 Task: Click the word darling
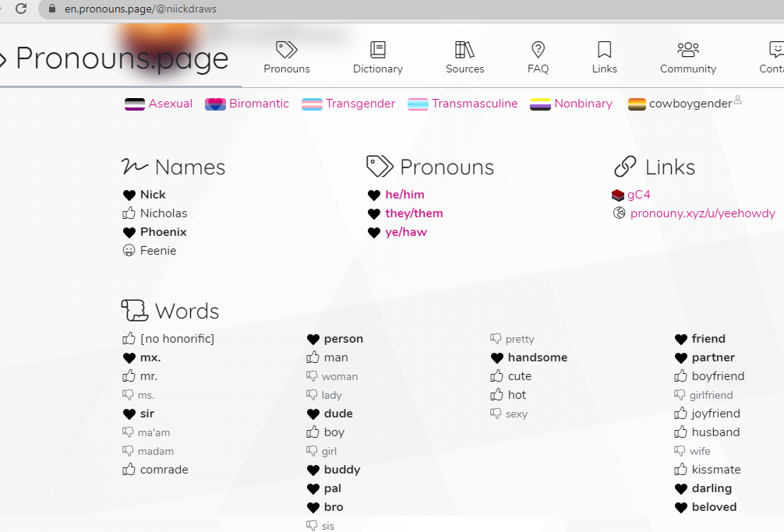(x=712, y=488)
